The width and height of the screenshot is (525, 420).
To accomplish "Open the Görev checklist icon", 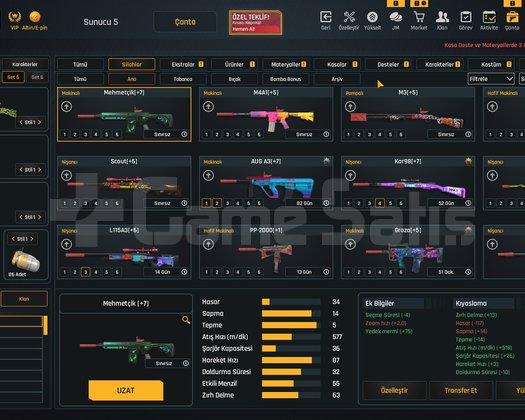I will pos(465,17).
